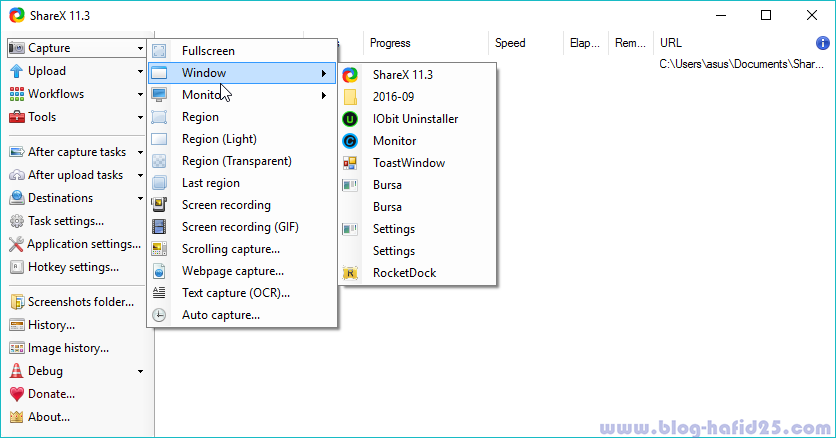Click the IObit Uninstaller green icon
The image size is (836, 438).
(x=350, y=119)
